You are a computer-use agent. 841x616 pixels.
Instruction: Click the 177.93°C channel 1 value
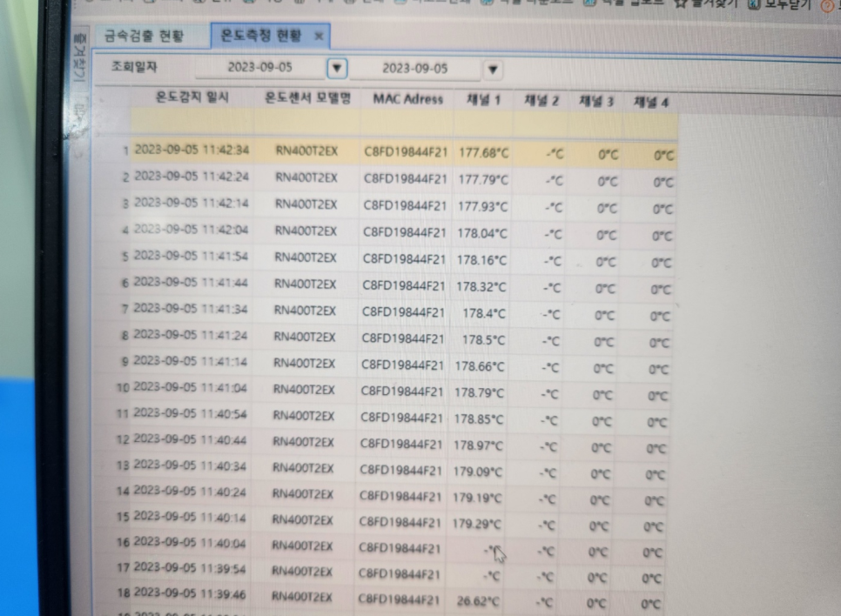point(482,206)
